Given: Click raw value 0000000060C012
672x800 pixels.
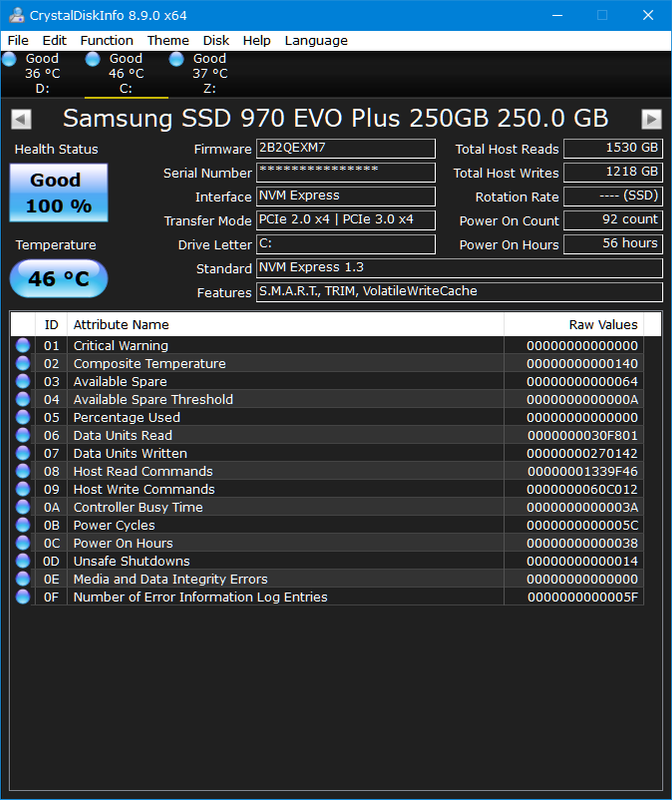Looking at the screenshot, I should [x=582, y=489].
